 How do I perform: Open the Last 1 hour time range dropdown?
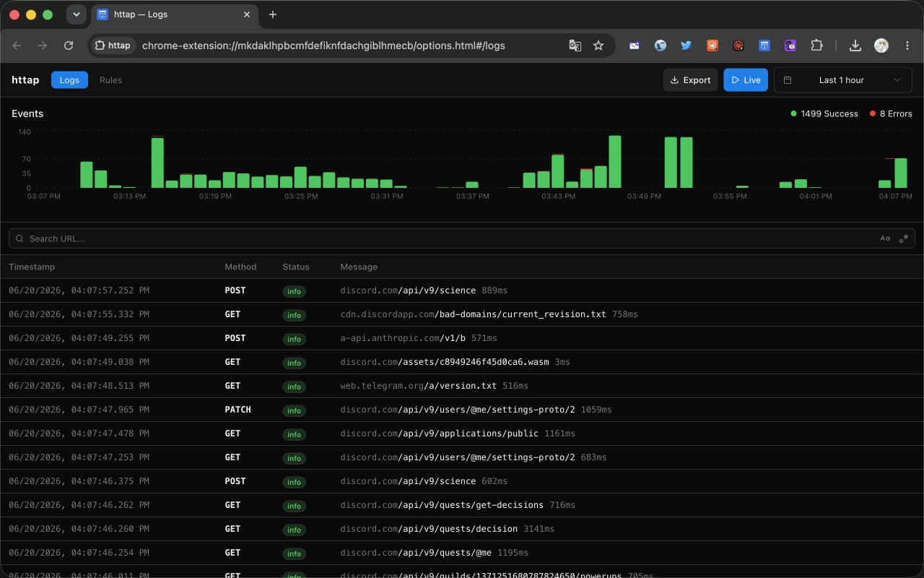point(842,80)
